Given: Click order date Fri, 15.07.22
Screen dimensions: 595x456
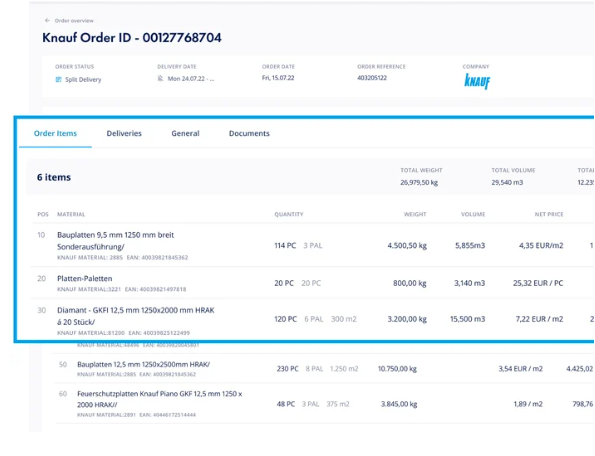Looking at the screenshot, I should tap(278, 78).
